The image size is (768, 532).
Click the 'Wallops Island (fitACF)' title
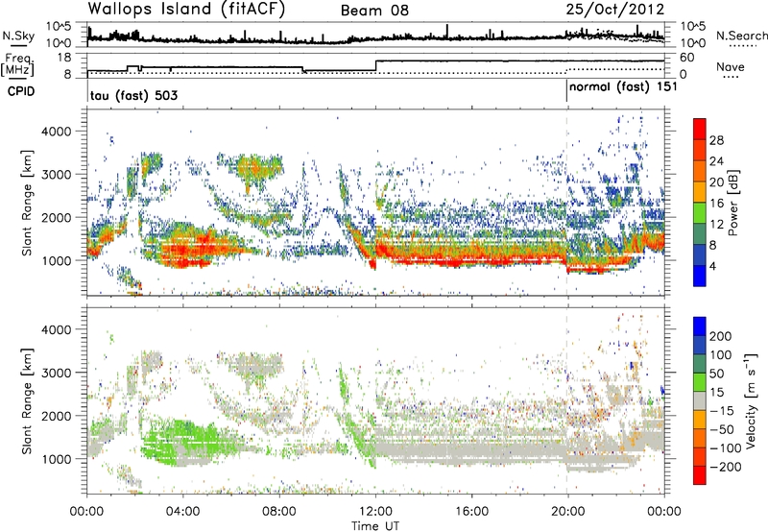click(x=186, y=10)
